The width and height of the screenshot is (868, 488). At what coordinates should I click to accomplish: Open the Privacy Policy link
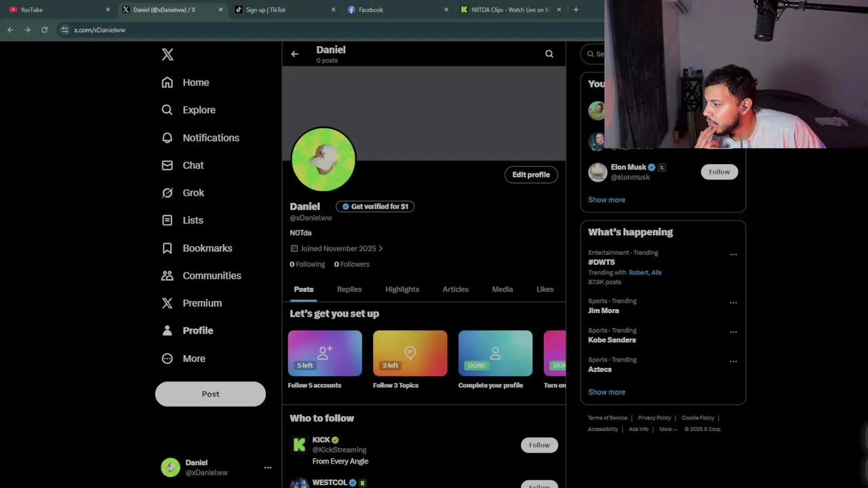point(654,418)
